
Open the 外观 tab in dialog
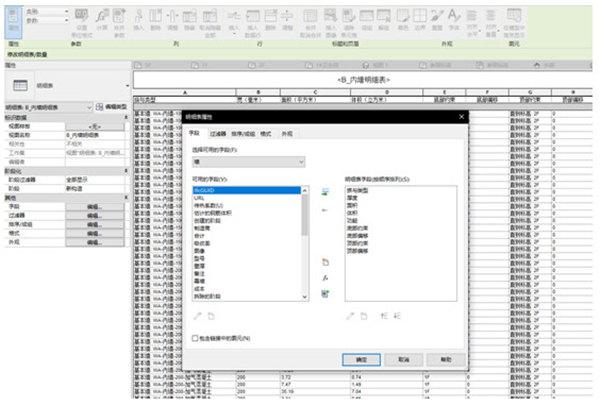pyautogui.click(x=288, y=132)
